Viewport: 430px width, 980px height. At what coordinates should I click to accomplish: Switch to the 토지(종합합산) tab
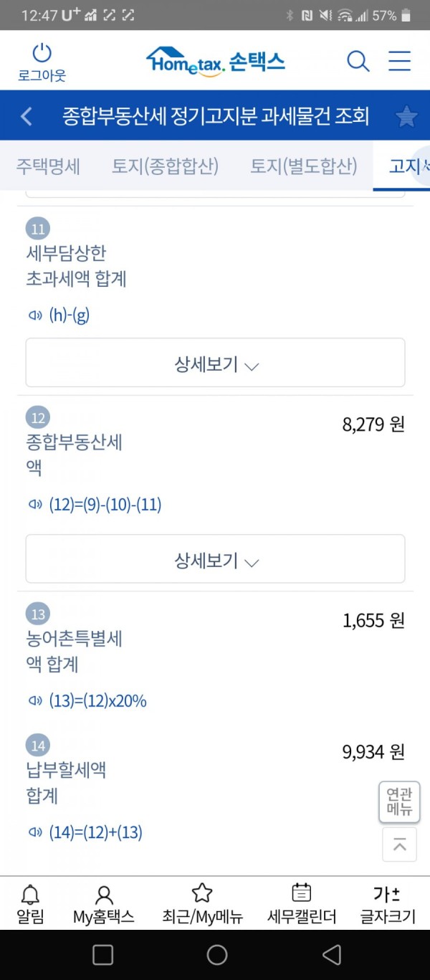click(x=165, y=166)
